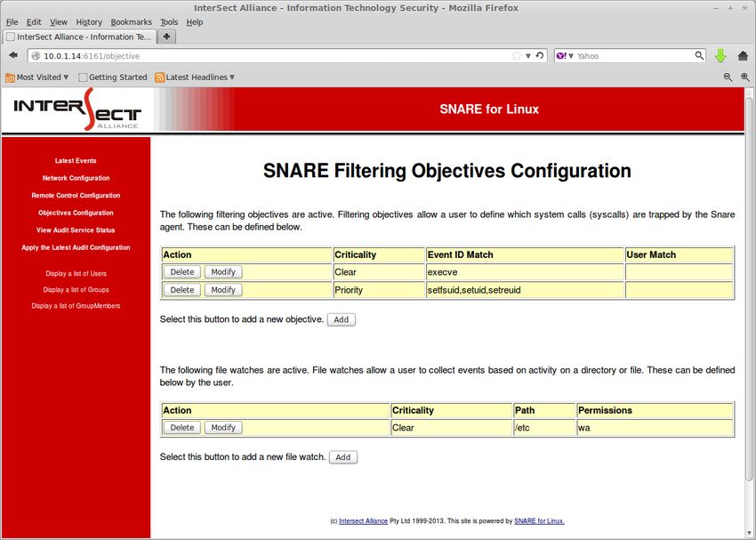Click the search magnifier in Yahoo box
The width and height of the screenshot is (756, 540).
pos(699,55)
